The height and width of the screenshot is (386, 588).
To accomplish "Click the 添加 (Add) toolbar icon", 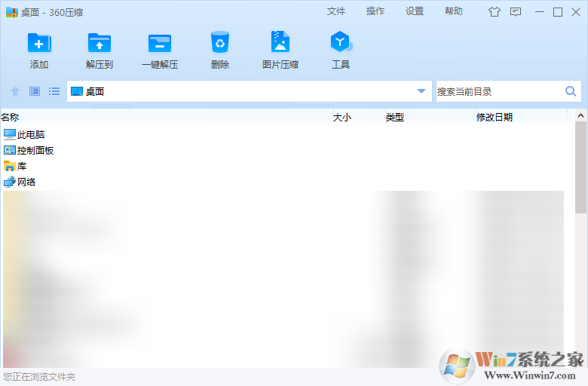I will 39,43.
